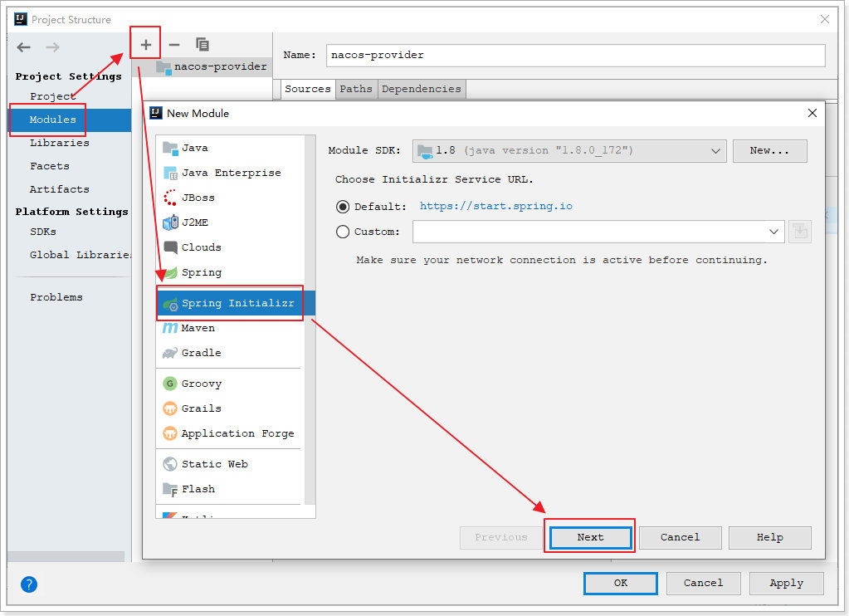Open the Problems section
The width and height of the screenshot is (849, 616).
(x=56, y=297)
